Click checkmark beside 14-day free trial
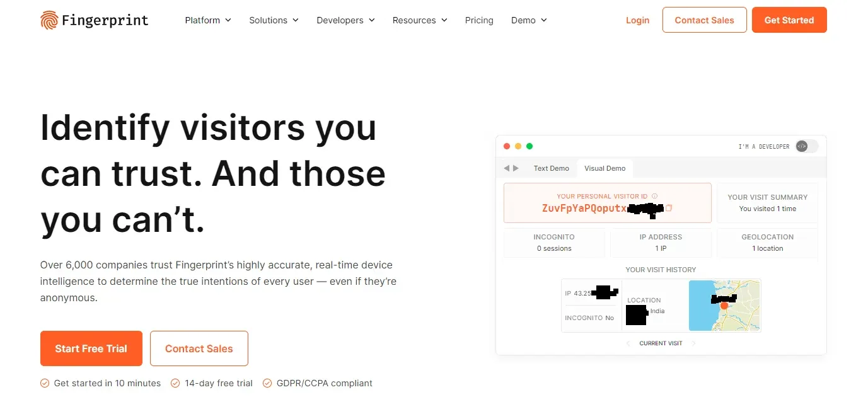 point(175,383)
